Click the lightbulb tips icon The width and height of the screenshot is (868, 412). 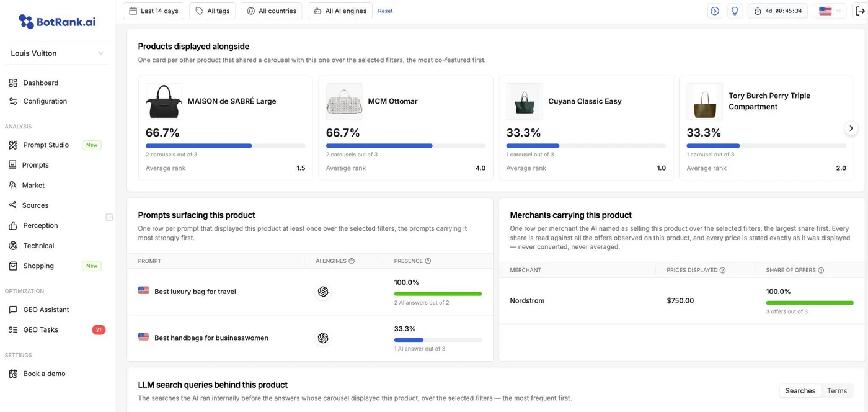pos(735,11)
